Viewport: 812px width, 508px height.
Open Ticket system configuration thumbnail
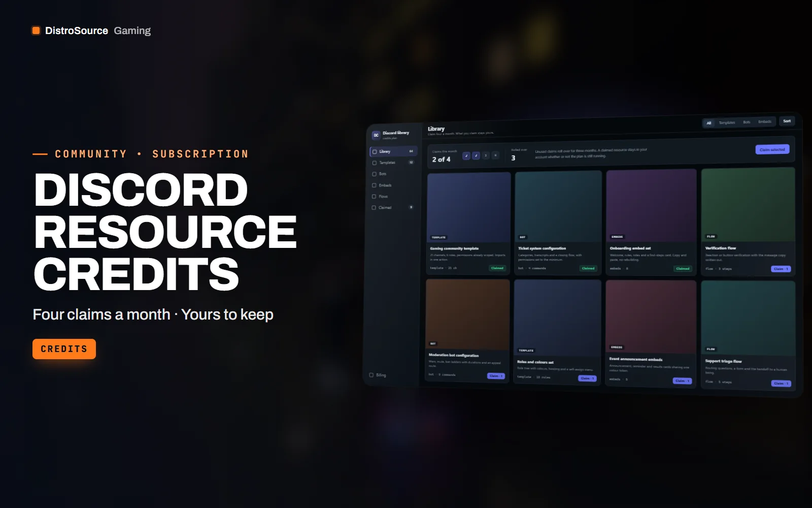(558, 206)
